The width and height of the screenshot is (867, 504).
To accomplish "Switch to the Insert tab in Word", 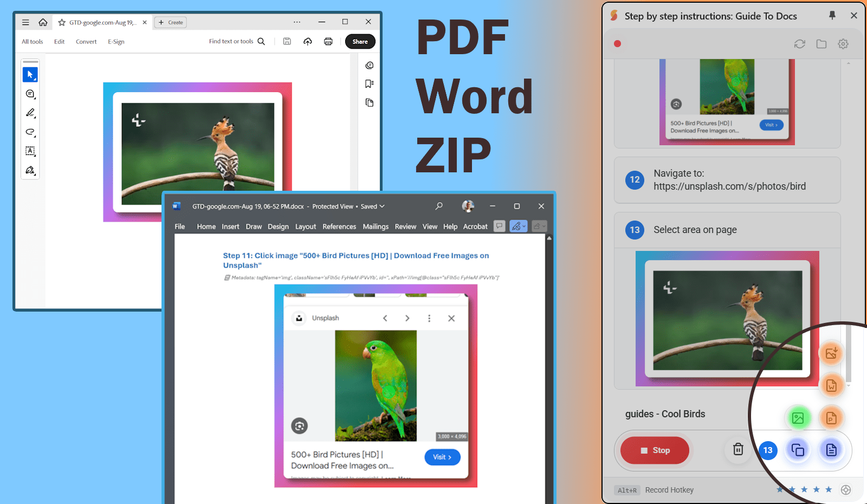I will coord(230,227).
